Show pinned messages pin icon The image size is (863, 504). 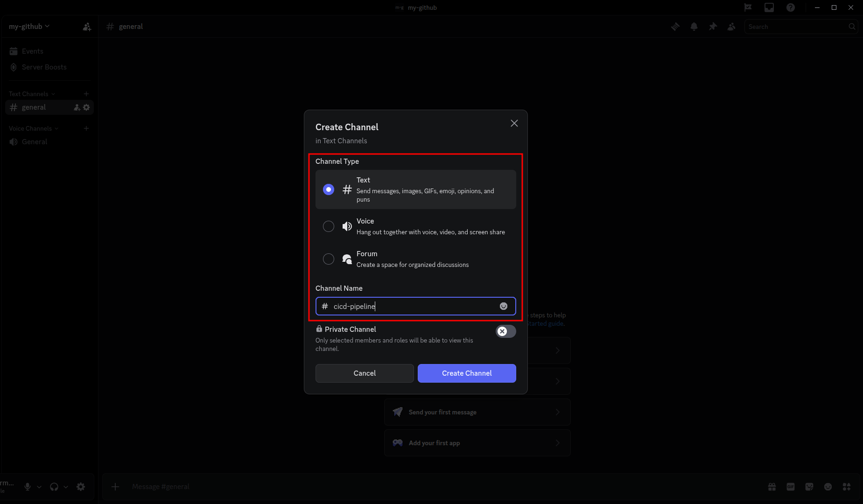coord(713,27)
